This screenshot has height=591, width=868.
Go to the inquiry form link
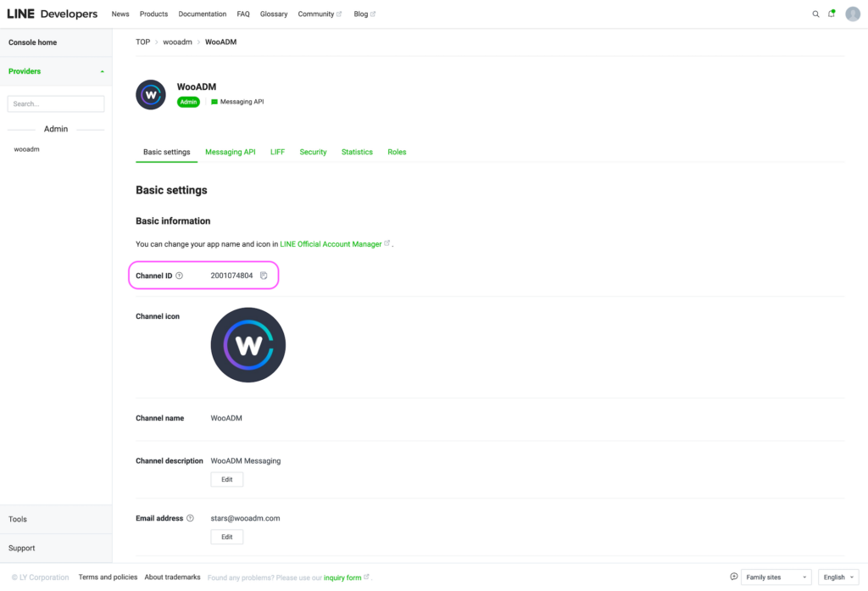tap(342, 577)
